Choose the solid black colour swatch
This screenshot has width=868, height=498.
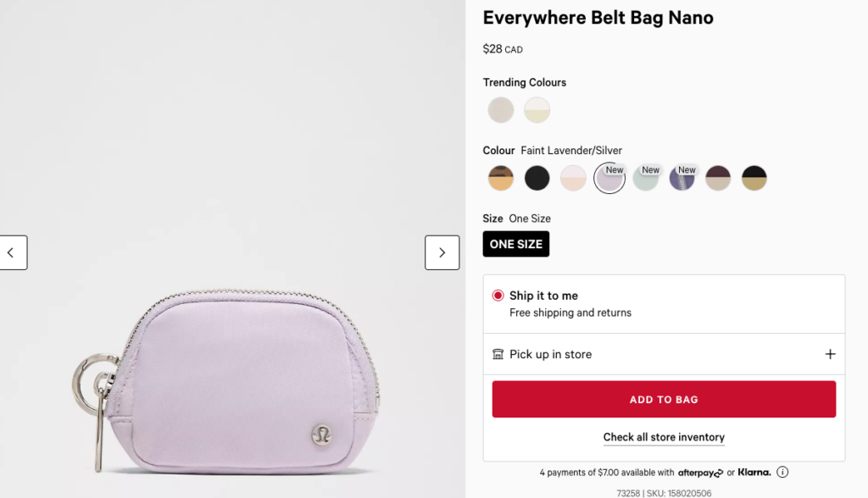pyautogui.click(x=537, y=178)
